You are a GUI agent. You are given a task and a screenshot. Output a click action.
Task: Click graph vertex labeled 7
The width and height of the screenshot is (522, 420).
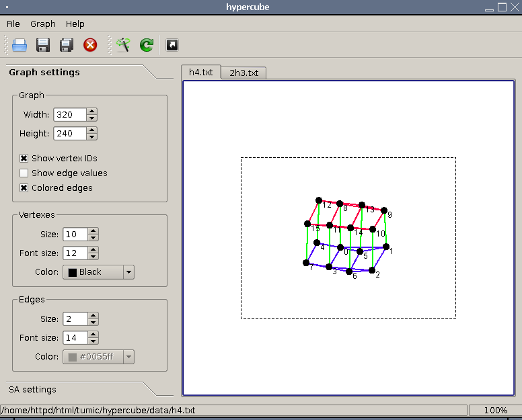coord(306,263)
